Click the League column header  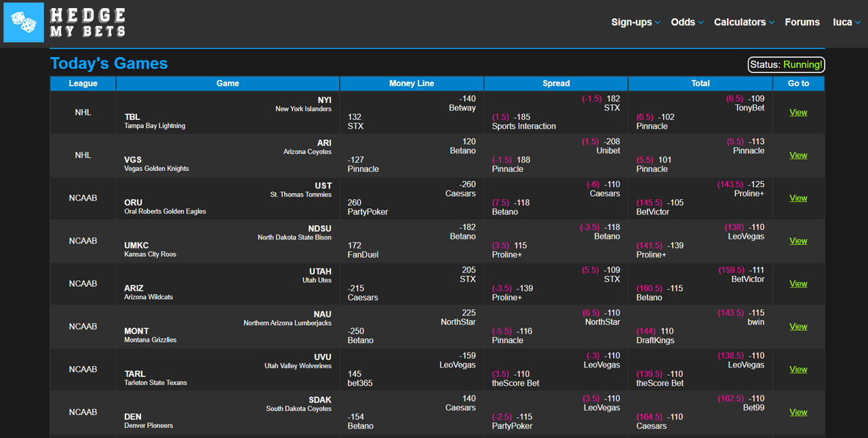[83, 83]
